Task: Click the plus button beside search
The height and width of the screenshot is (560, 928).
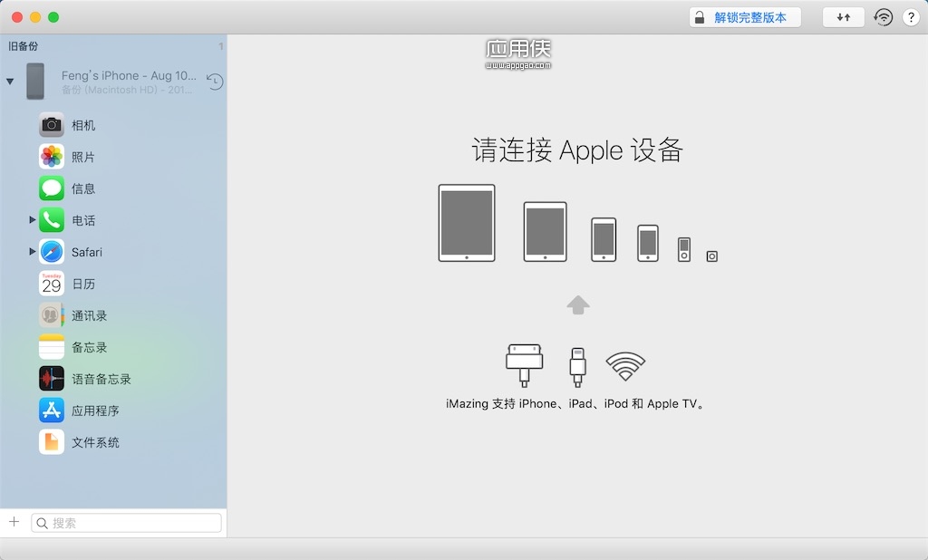Action: [14, 522]
